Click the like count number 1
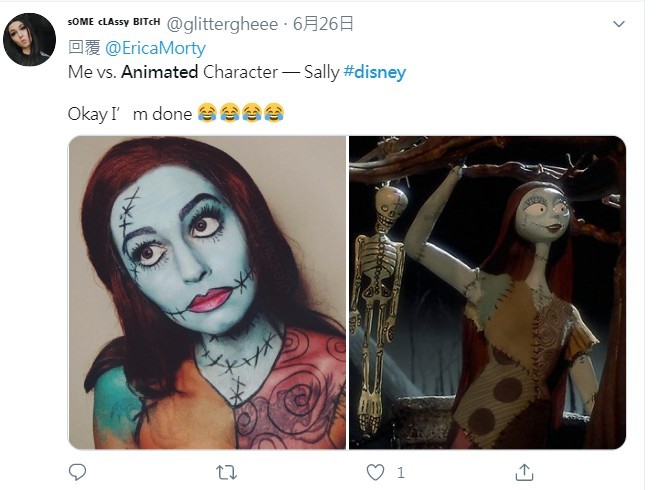The height and width of the screenshot is (490, 657). (401, 471)
